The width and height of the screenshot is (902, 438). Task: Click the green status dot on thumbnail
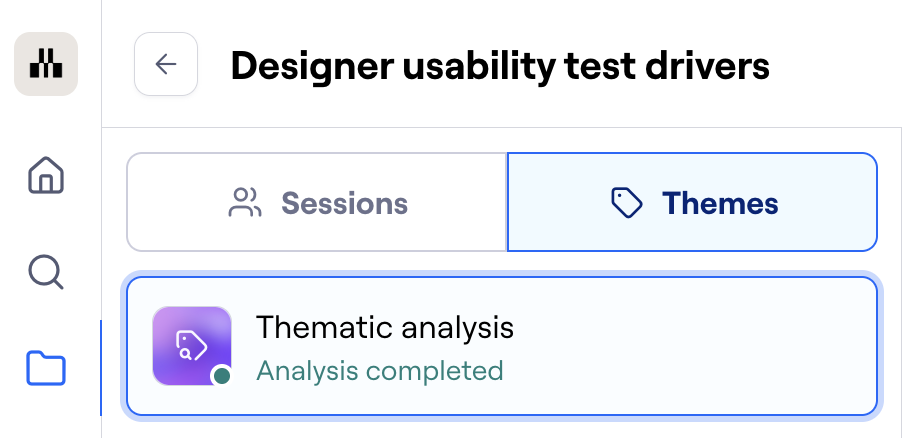222,376
